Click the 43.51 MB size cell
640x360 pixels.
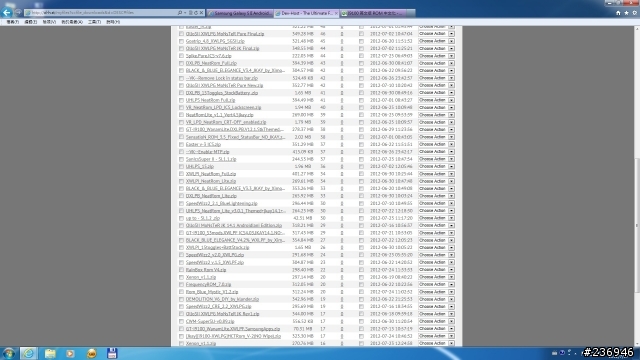point(304,218)
